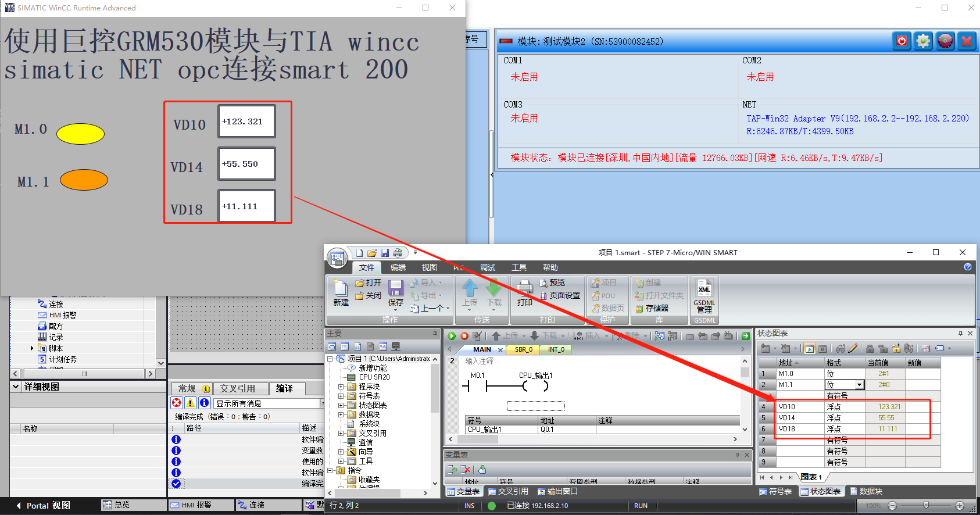
Task: Open the 编辑 ribbon tab
Action: click(x=398, y=267)
